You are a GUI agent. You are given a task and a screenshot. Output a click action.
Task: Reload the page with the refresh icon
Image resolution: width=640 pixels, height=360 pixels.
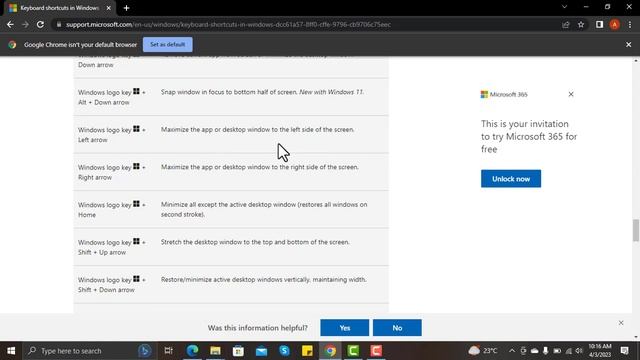point(40,24)
